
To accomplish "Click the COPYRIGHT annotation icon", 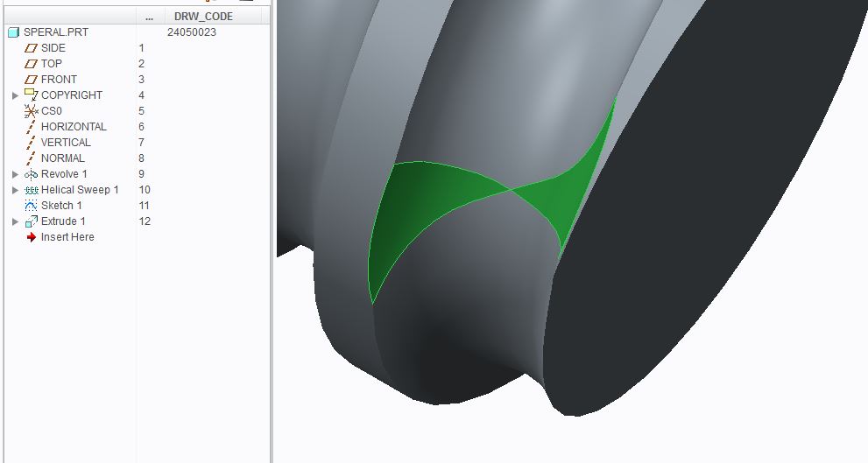I will pos(31,95).
